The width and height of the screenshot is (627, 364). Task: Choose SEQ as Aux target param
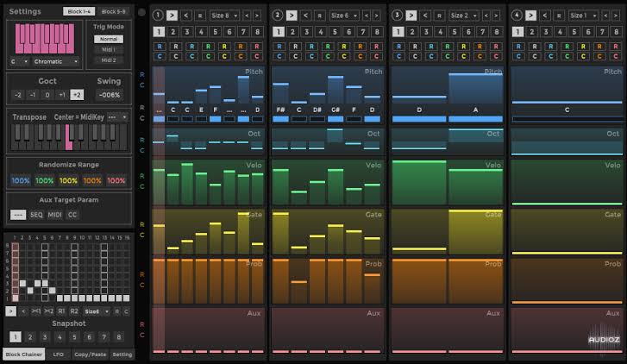coord(36,215)
